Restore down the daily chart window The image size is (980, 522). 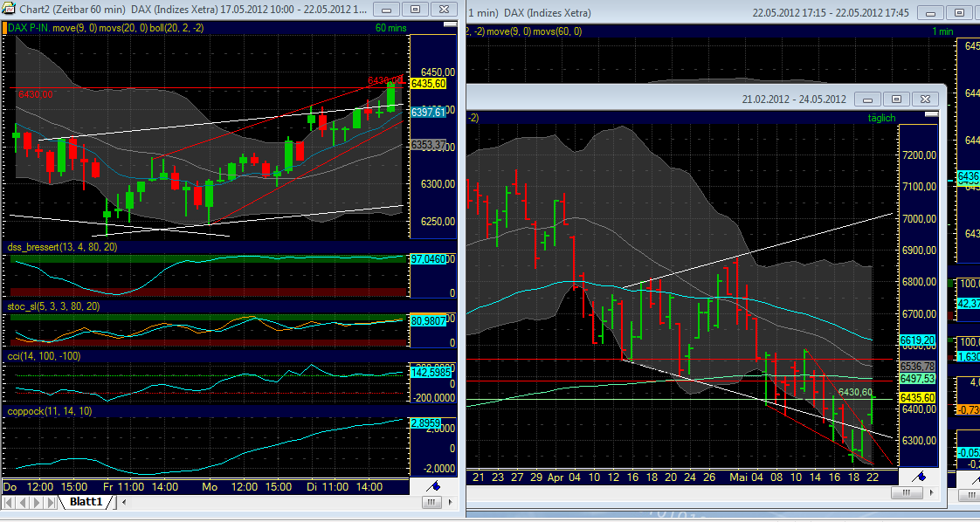(894, 99)
